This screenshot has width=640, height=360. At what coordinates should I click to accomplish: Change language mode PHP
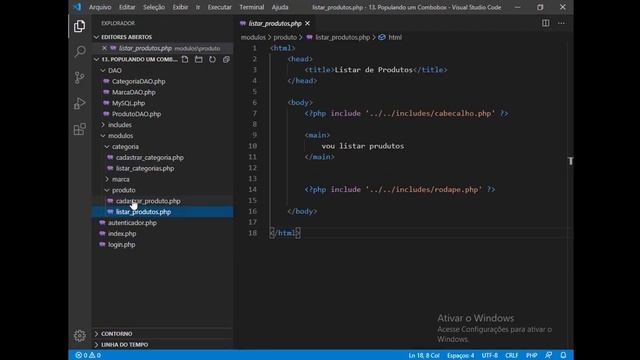click(531, 355)
